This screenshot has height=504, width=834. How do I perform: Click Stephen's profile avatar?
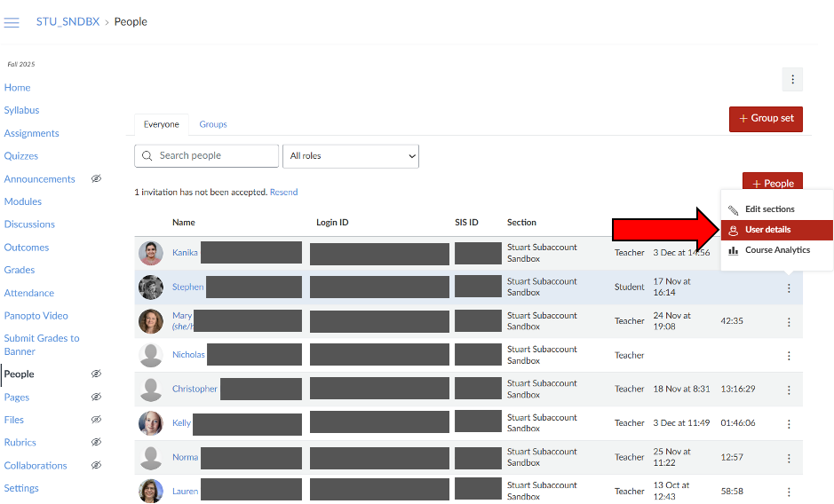(x=151, y=287)
